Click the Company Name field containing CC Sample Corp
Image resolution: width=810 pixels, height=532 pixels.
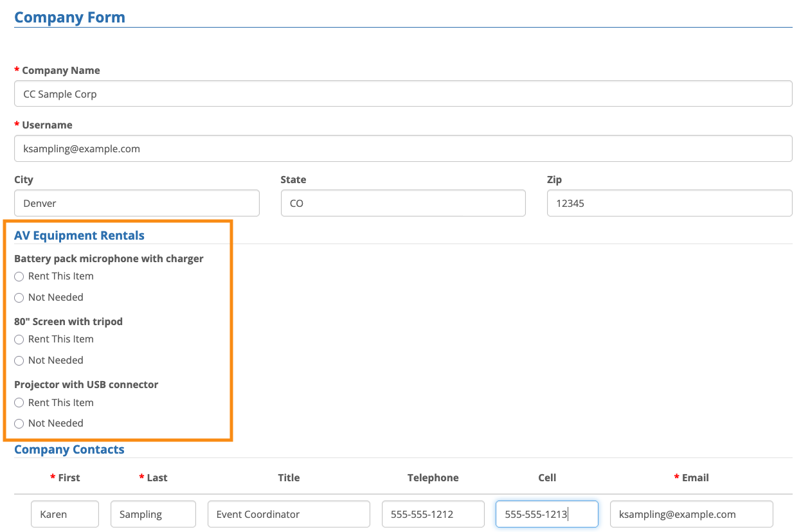[402, 94]
